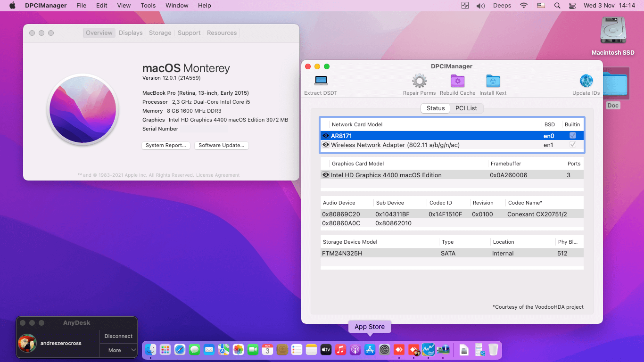The height and width of the screenshot is (362, 644).
Task: Open Control Center in the menu bar
Action: pos(572,6)
